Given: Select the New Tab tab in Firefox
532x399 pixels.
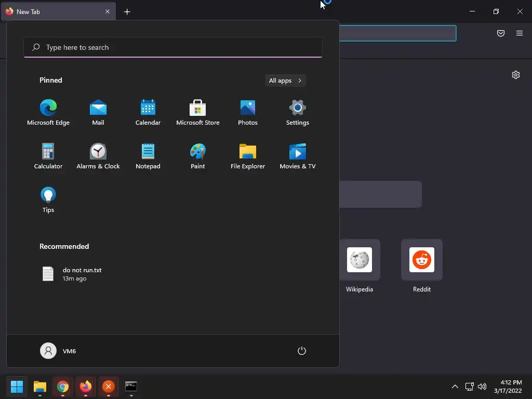Looking at the screenshot, I should [x=58, y=11].
